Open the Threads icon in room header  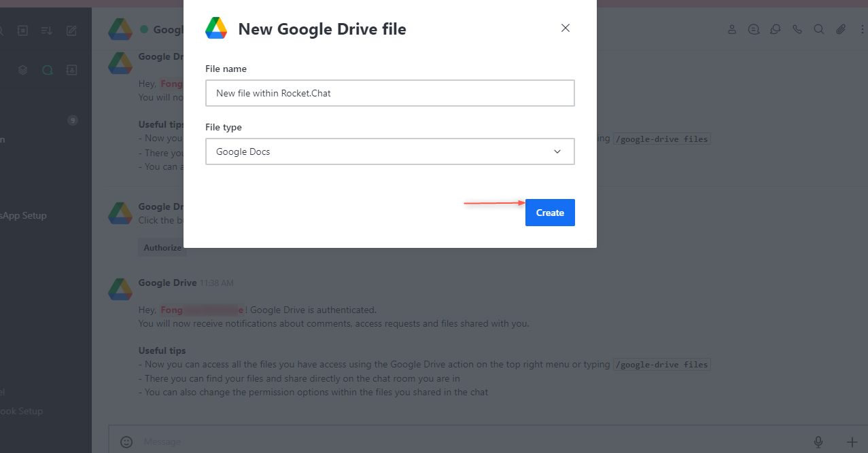coord(754,29)
